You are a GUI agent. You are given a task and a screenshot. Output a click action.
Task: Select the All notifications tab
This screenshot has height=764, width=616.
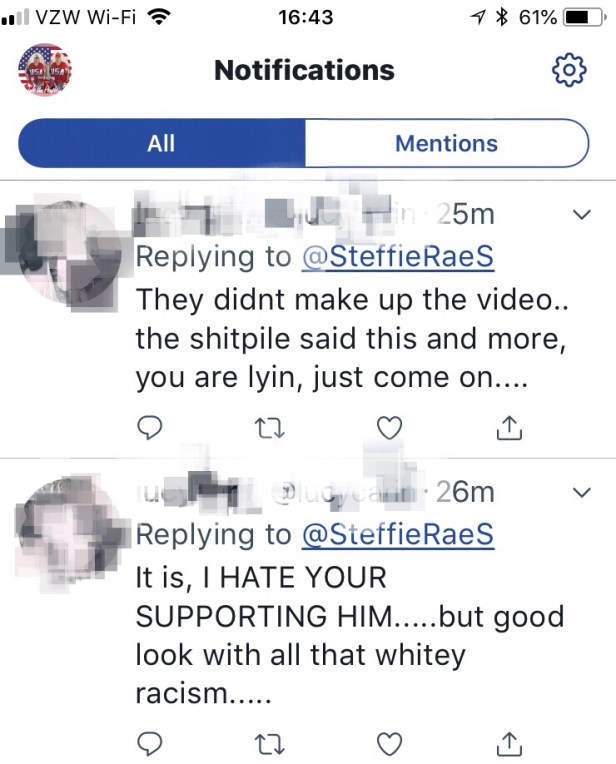point(161,143)
